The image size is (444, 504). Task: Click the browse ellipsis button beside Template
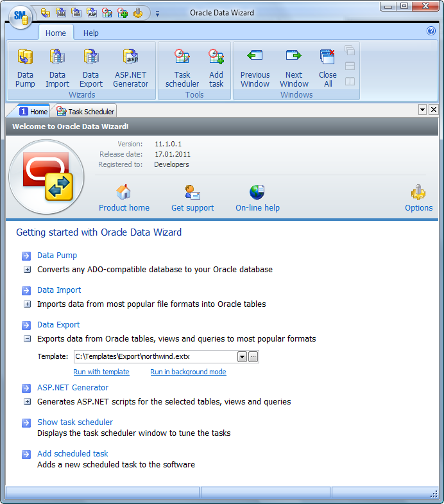point(253,356)
